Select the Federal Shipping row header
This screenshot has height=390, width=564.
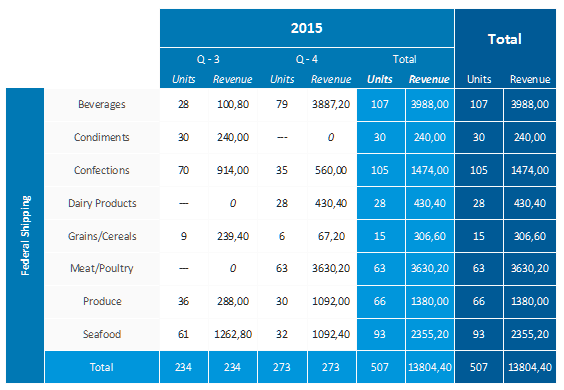coord(25,236)
